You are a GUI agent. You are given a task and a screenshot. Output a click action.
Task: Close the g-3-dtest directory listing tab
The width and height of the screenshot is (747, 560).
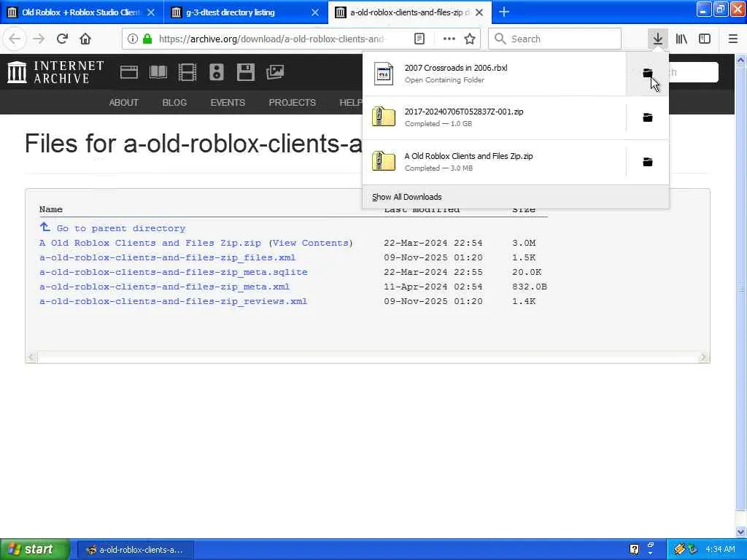(x=315, y=12)
